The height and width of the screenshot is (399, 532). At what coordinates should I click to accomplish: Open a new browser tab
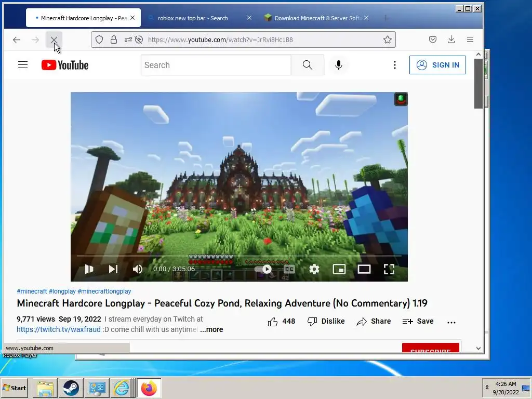pyautogui.click(x=386, y=18)
